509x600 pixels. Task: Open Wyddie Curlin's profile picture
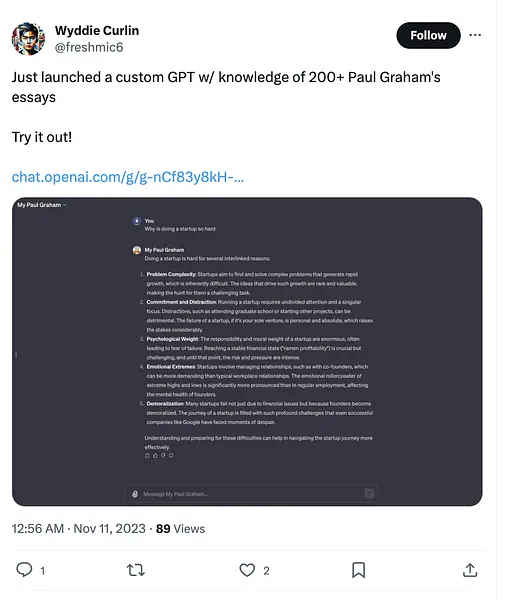[28, 39]
